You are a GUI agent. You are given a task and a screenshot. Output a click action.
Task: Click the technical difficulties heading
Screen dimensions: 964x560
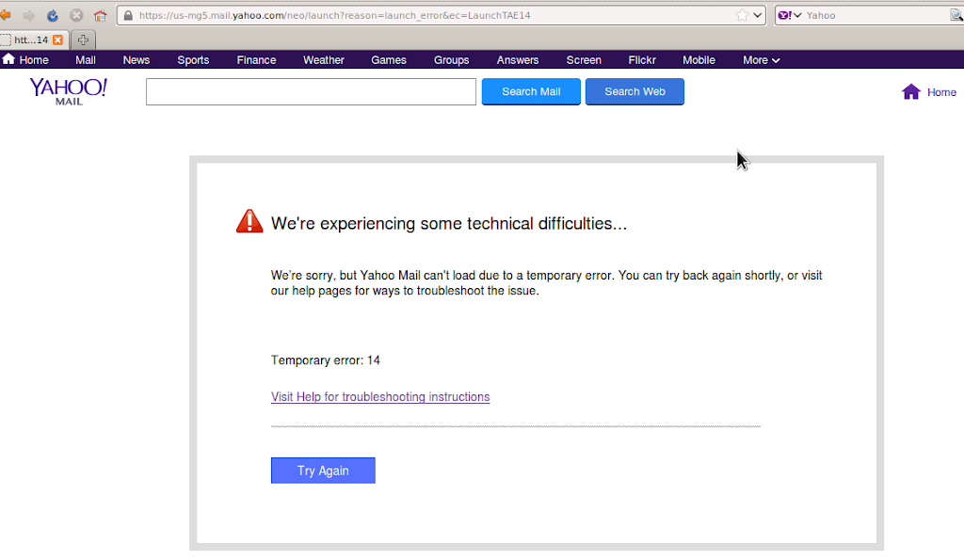point(449,223)
